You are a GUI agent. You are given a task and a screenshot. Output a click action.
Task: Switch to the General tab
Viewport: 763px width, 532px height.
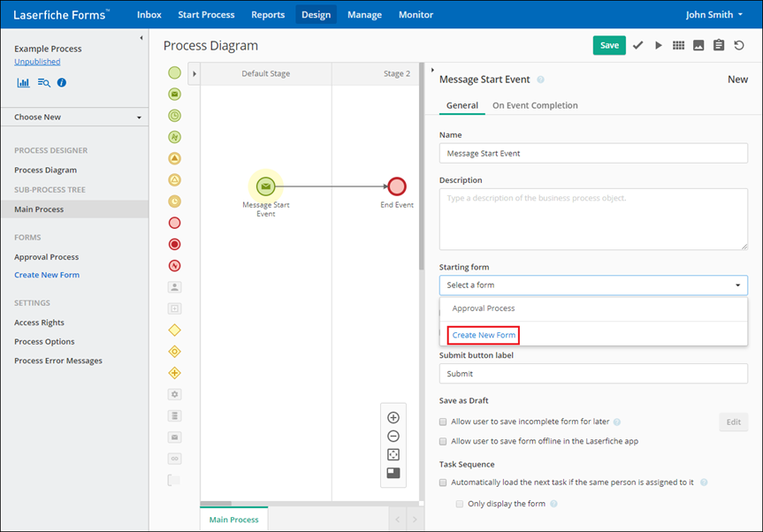click(x=462, y=105)
